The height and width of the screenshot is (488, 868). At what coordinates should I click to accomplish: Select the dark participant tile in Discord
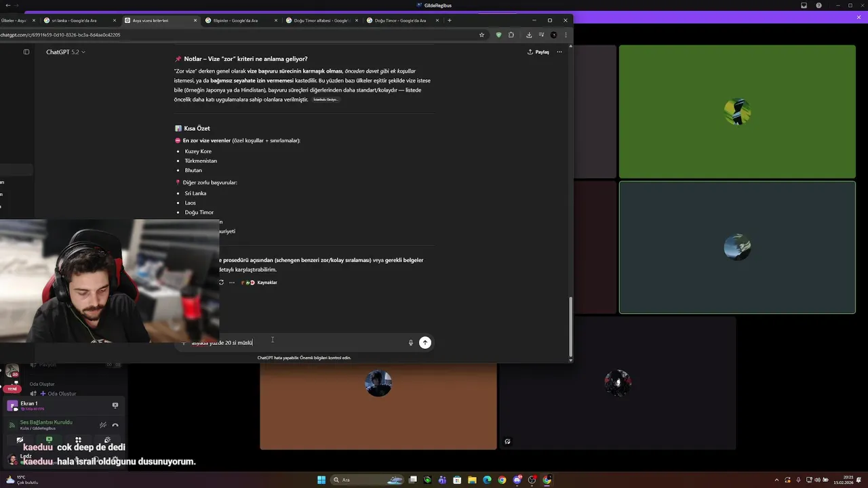[617, 383]
